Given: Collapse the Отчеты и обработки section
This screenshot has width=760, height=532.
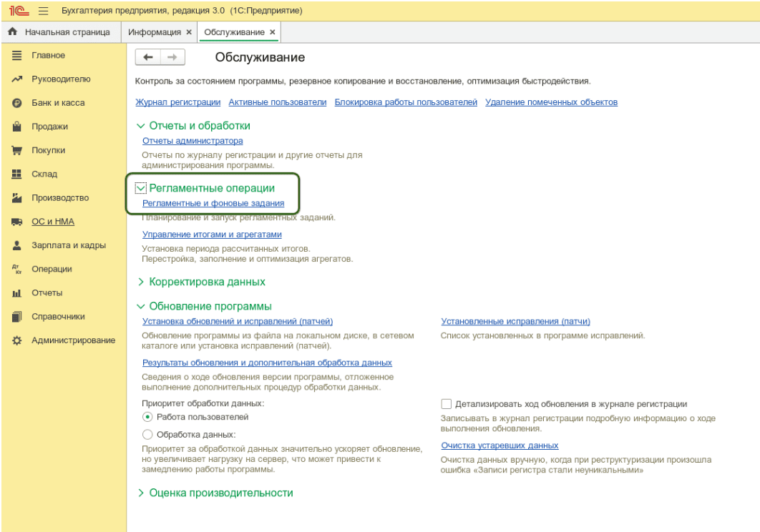Looking at the screenshot, I should coord(140,126).
